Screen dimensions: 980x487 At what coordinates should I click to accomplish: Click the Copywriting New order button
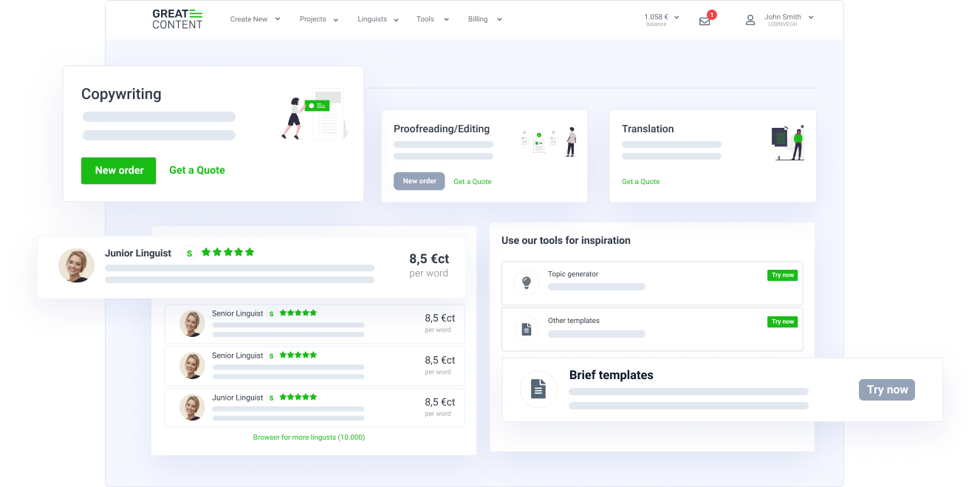point(118,170)
